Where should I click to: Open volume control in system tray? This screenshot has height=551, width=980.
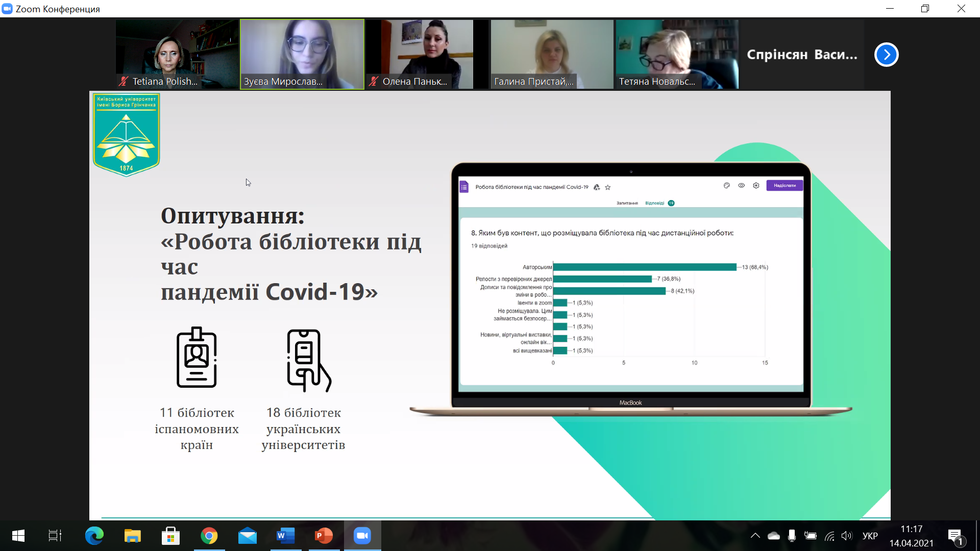tap(847, 536)
